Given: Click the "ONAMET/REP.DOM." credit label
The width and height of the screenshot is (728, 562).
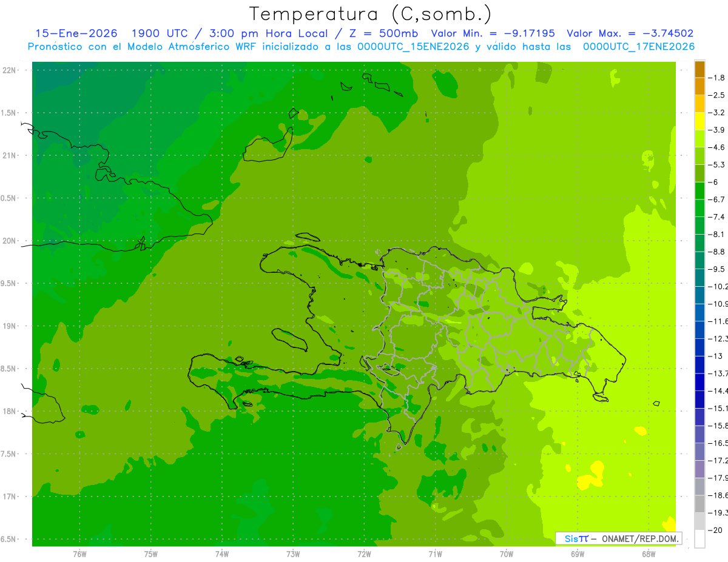Looking at the screenshot, I should 640,538.
